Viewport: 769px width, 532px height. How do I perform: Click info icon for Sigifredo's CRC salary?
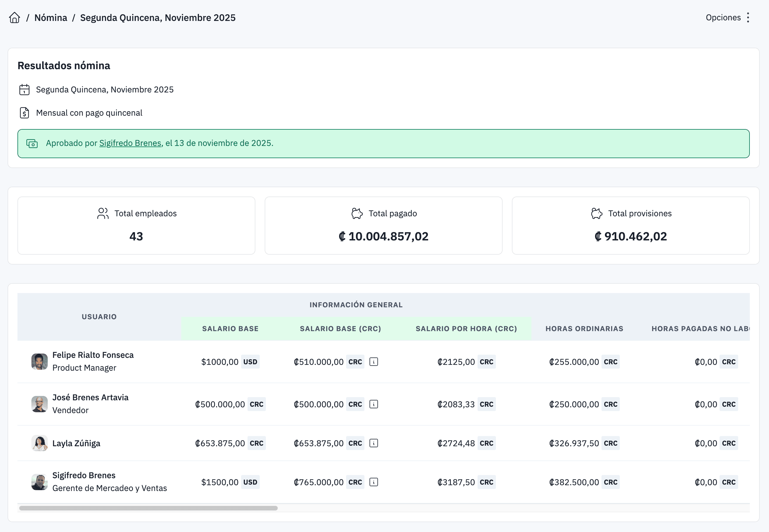(373, 482)
